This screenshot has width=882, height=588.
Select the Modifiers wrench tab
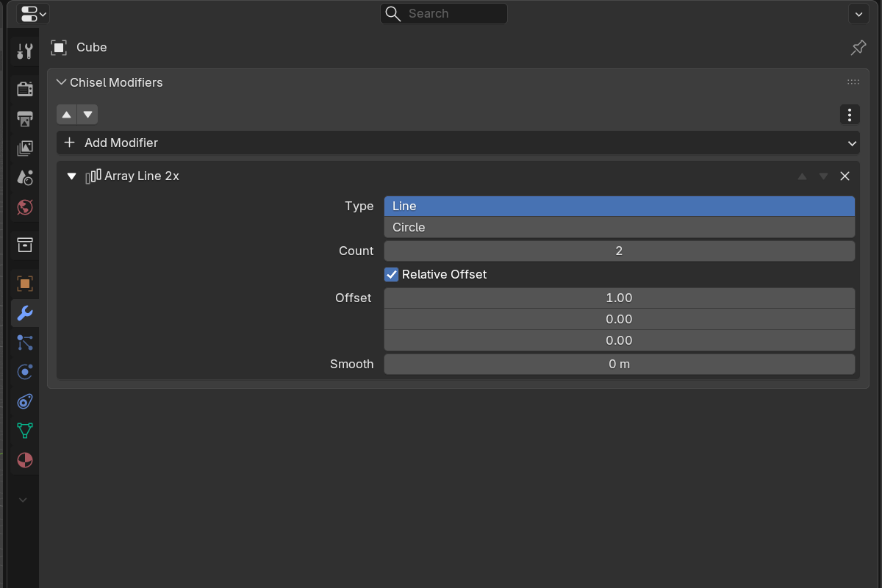coord(24,313)
